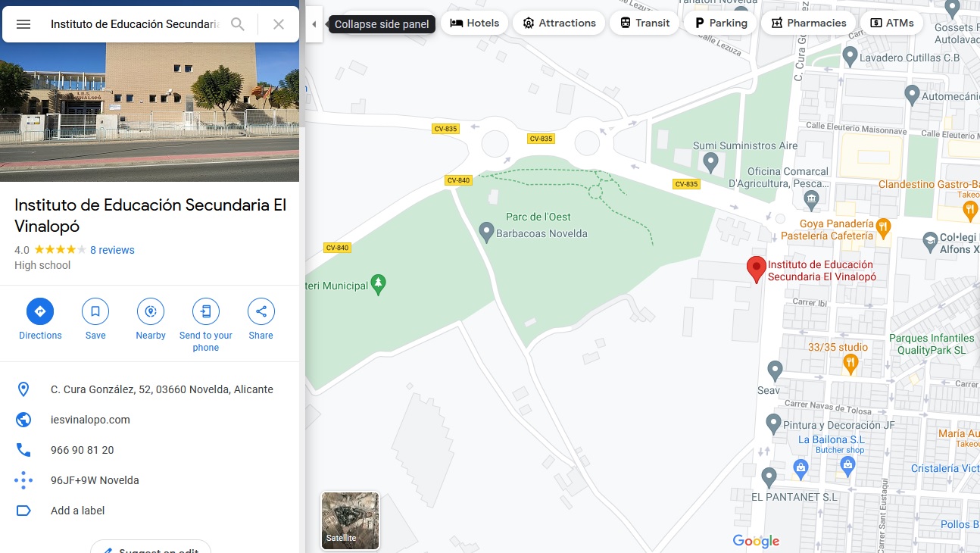Image resolution: width=980 pixels, height=553 pixels.
Task: Click Send to your phone icon
Action: (205, 311)
